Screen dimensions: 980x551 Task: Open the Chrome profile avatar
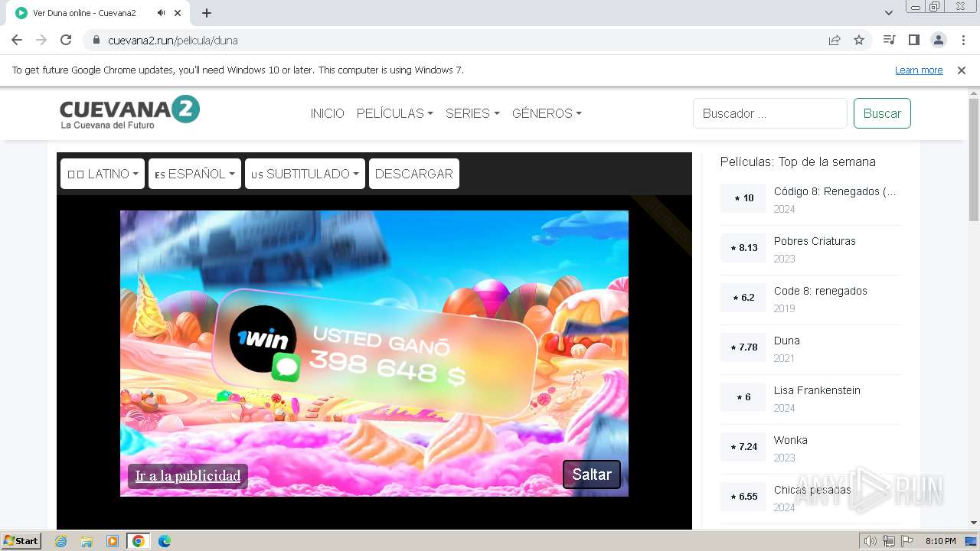[938, 40]
